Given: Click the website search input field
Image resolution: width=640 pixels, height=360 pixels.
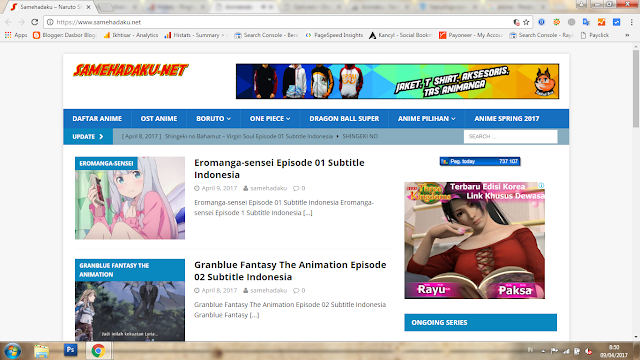Looking at the screenshot, I should point(510,136).
